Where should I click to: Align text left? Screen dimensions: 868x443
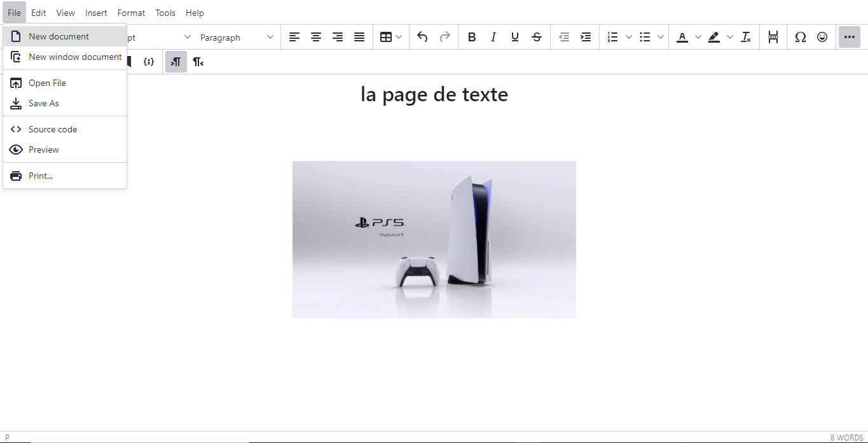(x=294, y=37)
